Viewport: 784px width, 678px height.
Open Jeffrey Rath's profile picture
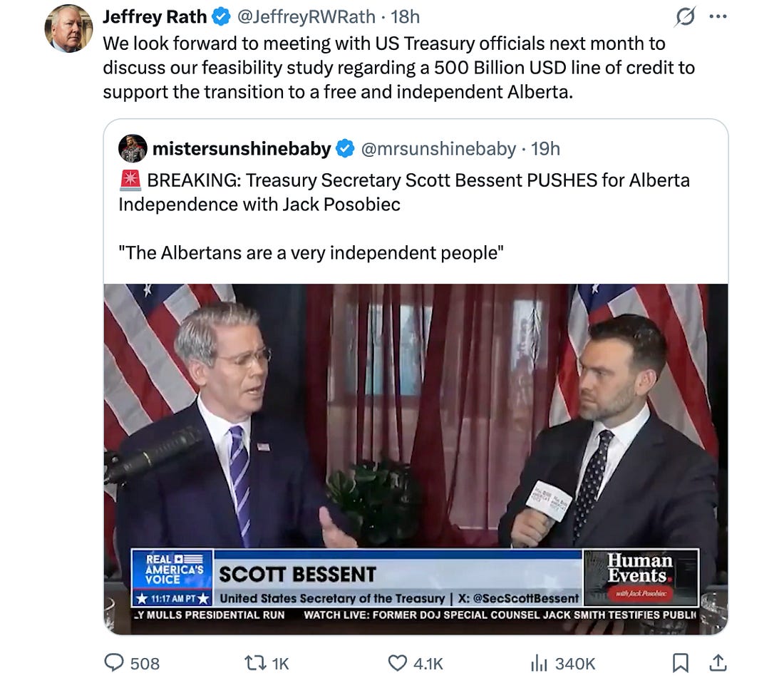[68, 29]
